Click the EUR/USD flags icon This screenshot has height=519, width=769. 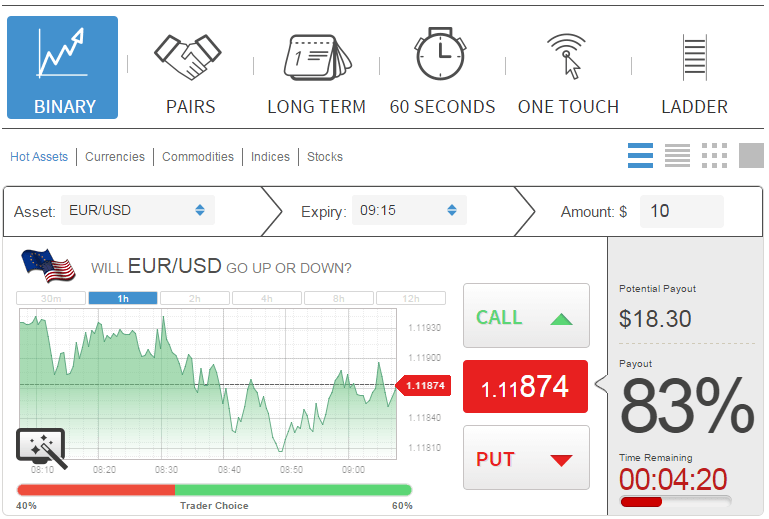48,265
